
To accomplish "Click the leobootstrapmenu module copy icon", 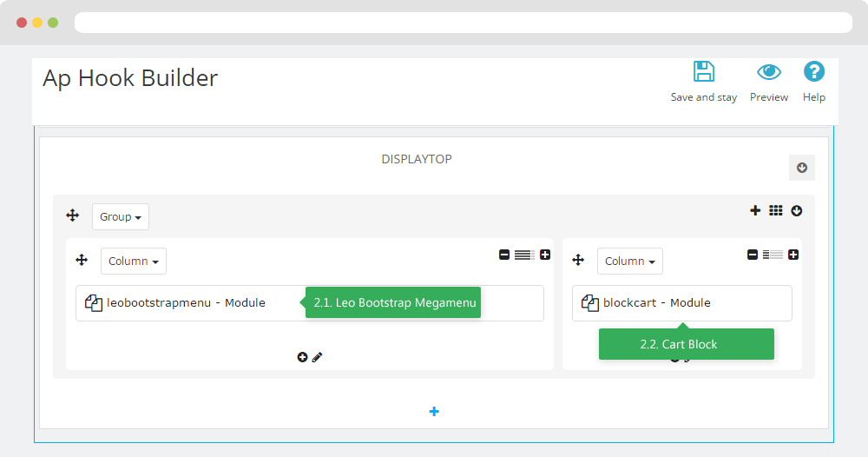I will pos(94,303).
